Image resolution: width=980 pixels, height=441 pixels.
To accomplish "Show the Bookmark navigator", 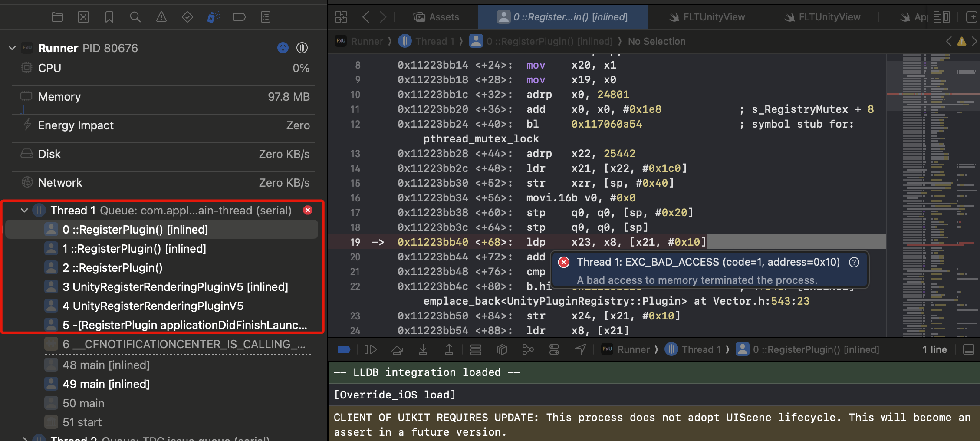I will click(109, 17).
